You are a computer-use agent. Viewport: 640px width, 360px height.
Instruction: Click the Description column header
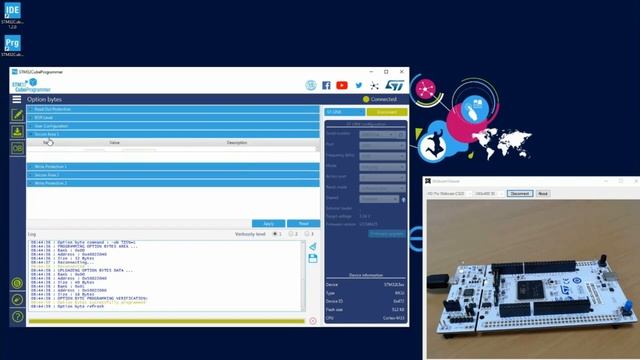pos(237,143)
